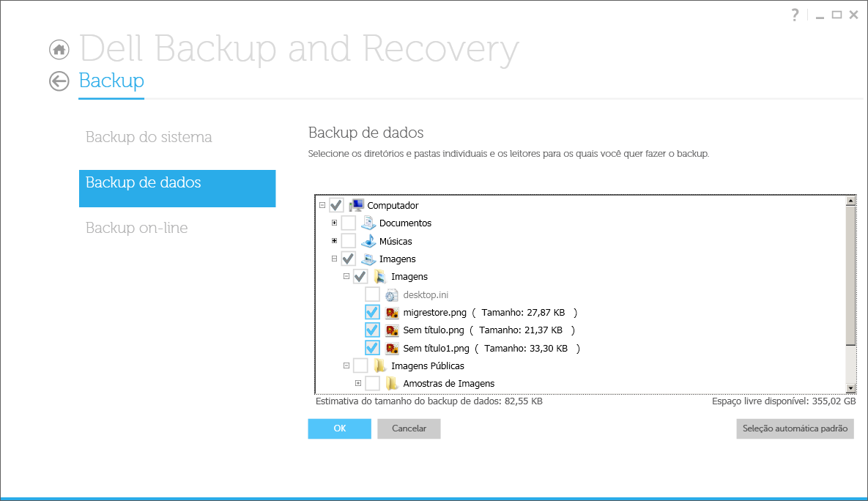Viewport: 868px width, 501px height.
Task: Click the tree scrollbar up arrow
Action: point(851,201)
